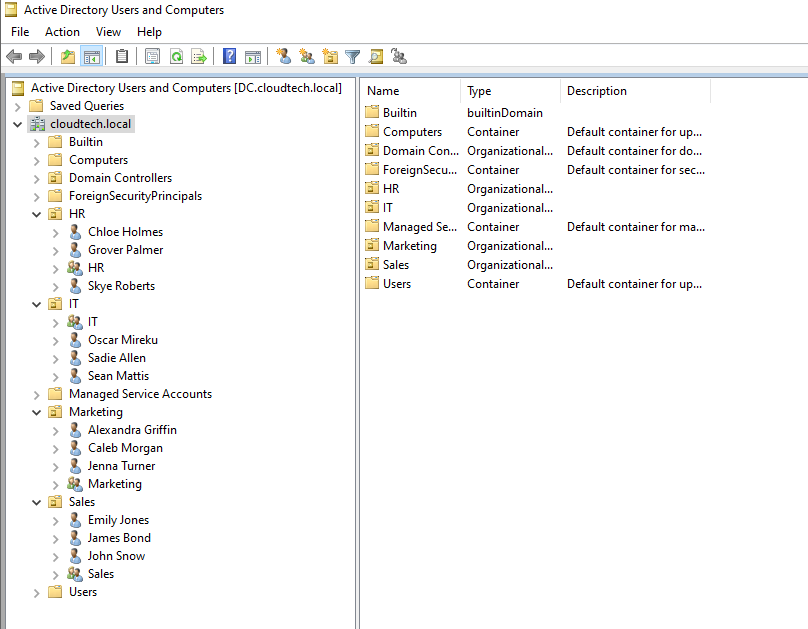Click the Refresh toolbar icon

coord(176,57)
